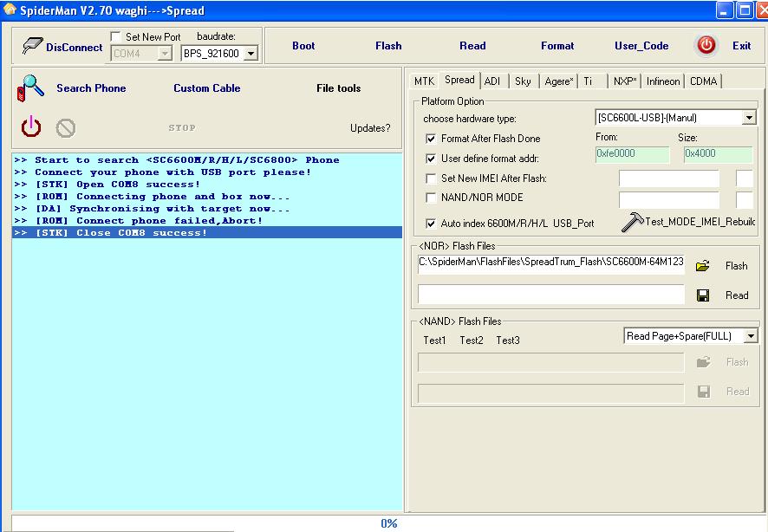
Task: Click the Exit text button
Action: tap(741, 46)
